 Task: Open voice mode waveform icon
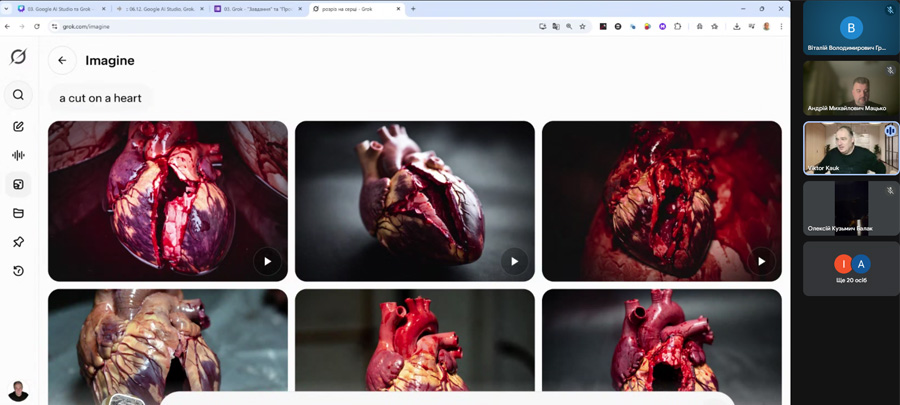tap(18, 155)
